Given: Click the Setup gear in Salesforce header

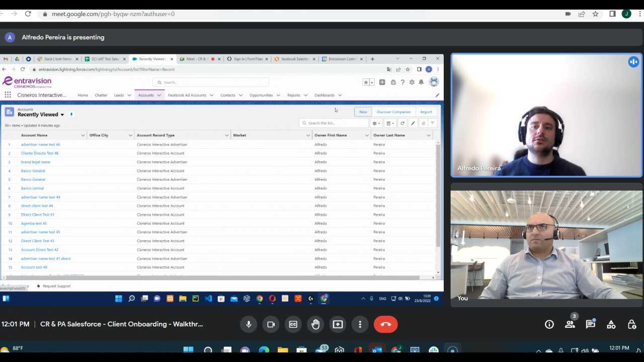Looking at the screenshot, I should (412, 82).
